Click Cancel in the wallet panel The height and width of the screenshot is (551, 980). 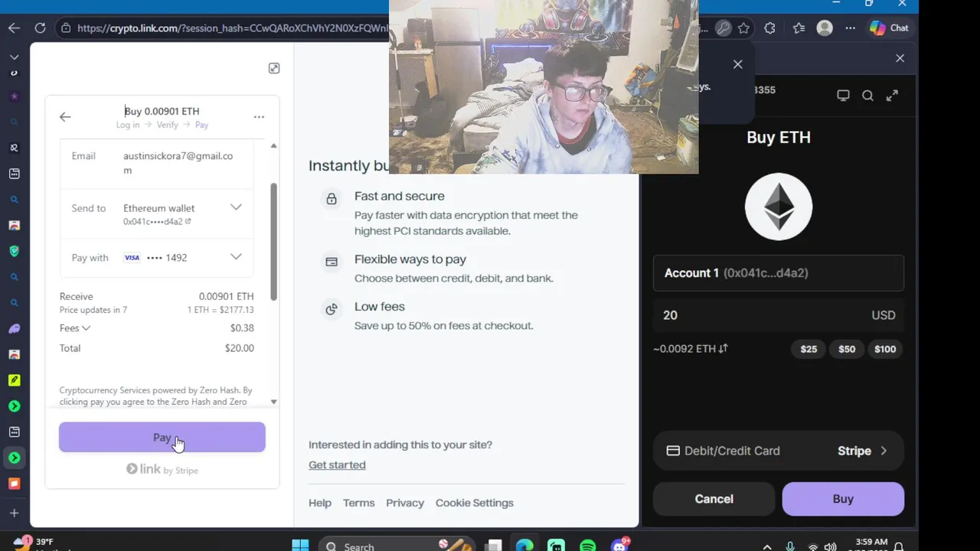tap(714, 499)
